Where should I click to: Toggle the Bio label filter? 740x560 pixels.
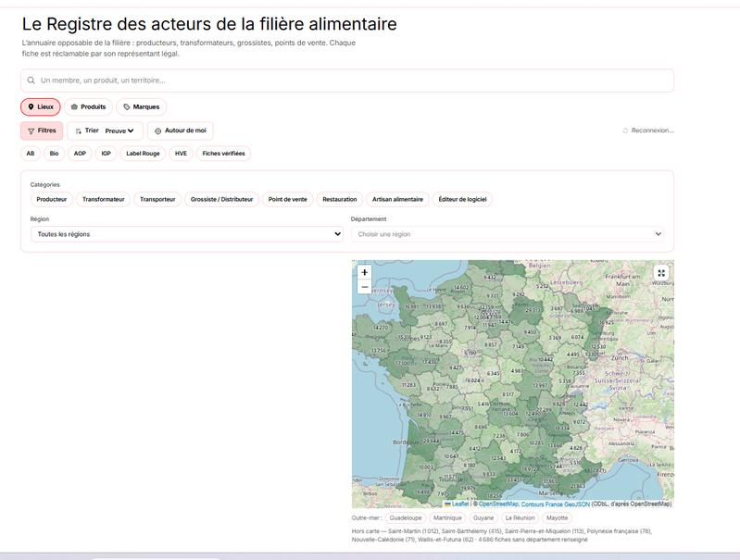pos(55,154)
